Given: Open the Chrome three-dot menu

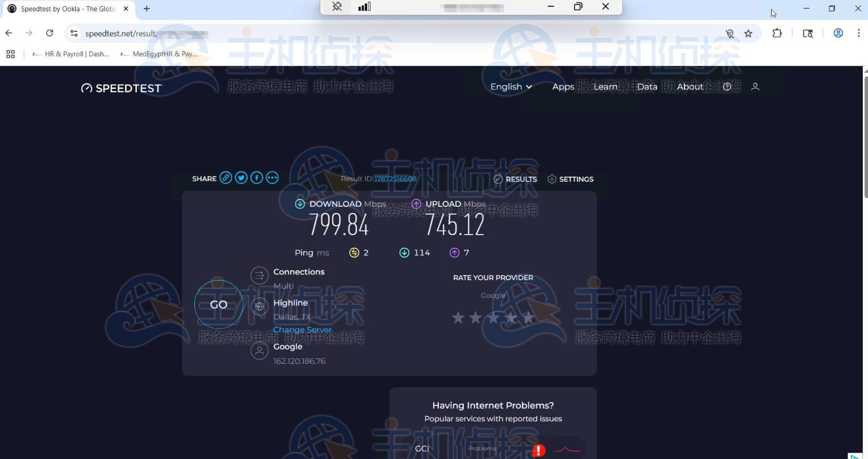Looking at the screenshot, I should pos(859,33).
